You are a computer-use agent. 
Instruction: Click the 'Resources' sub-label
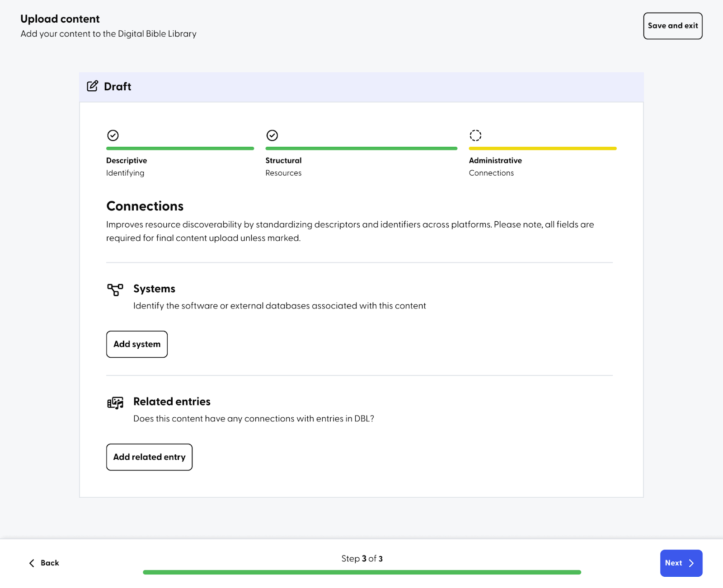pyautogui.click(x=283, y=173)
